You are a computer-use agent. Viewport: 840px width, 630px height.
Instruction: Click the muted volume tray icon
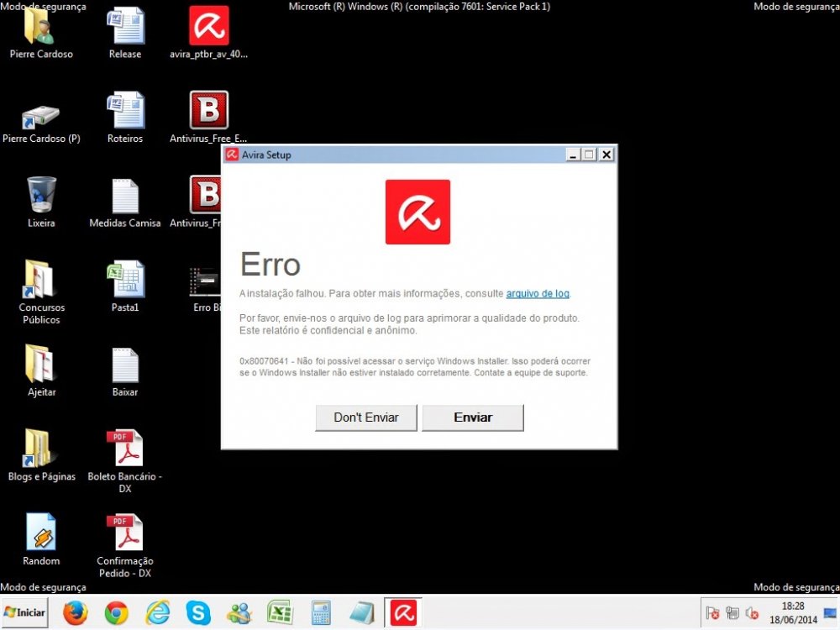click(x=752, y=613)
